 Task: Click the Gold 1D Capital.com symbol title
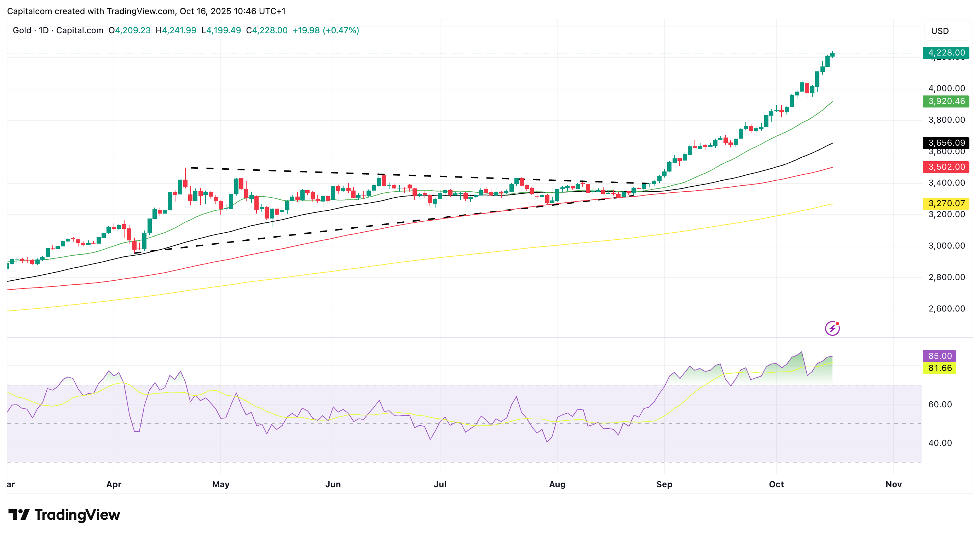[58, 30]
